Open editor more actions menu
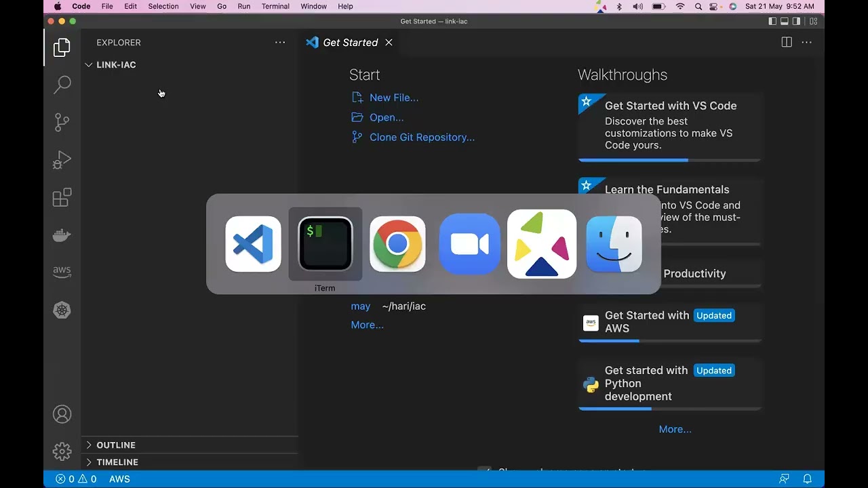Image resolution: width=868 pixels, height=488 pixels. 806,42
